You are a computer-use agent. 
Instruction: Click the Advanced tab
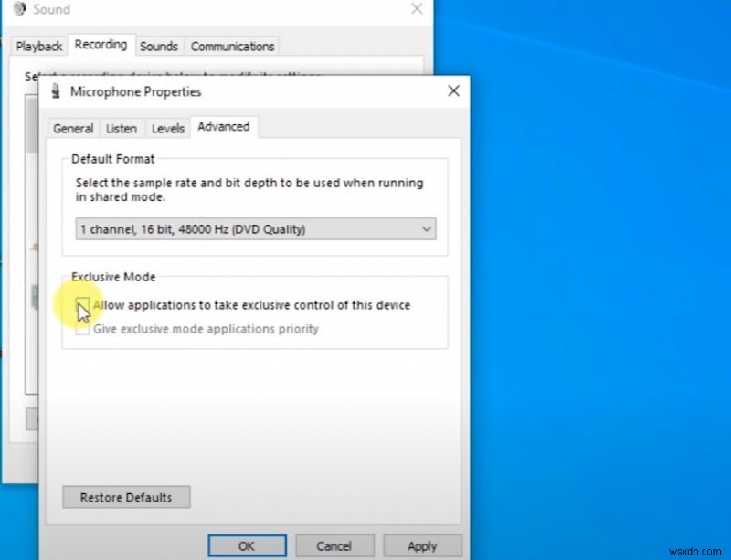pyautogui.click(x=224, y=127)
